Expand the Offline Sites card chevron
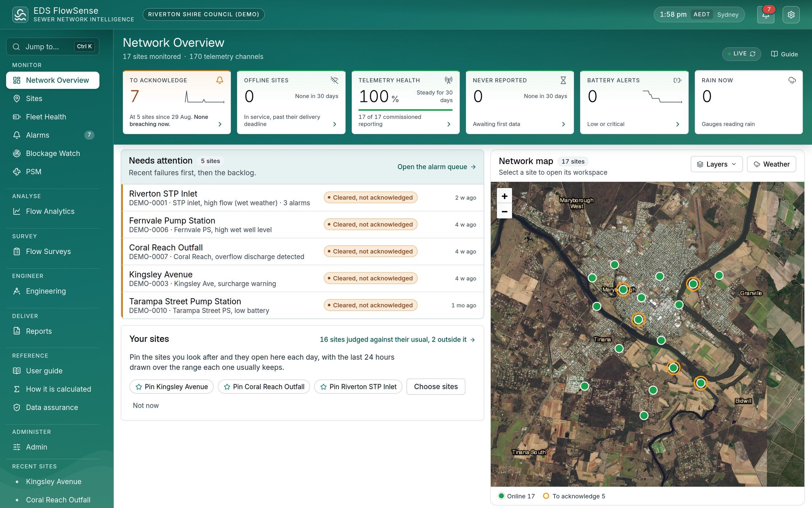This screenshot has height=508, width=812. coord(334,124)
